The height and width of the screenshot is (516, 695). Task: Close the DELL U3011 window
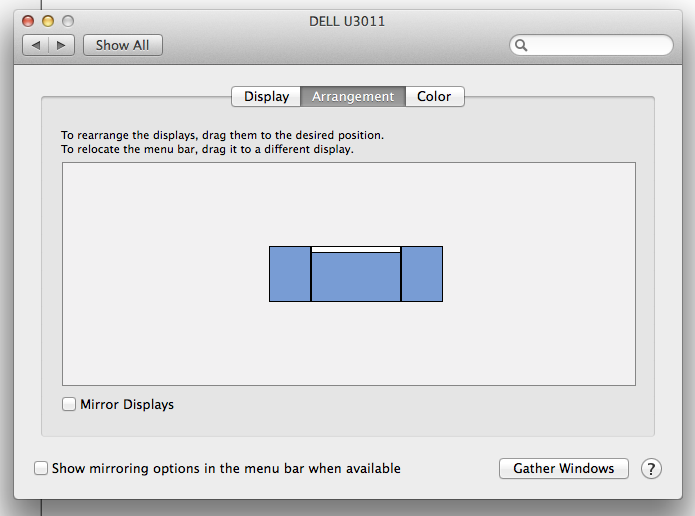(x=28, y=21)
